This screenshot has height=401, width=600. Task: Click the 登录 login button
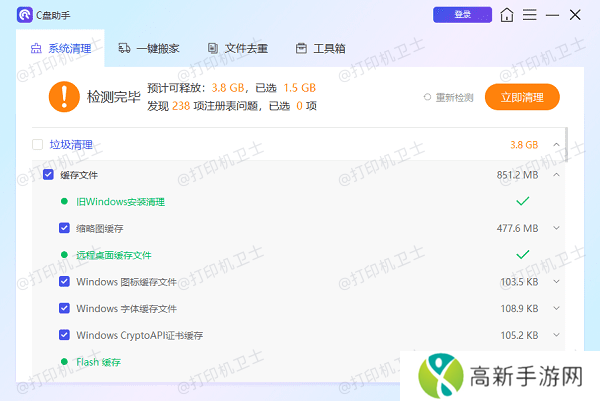(462, 15)
